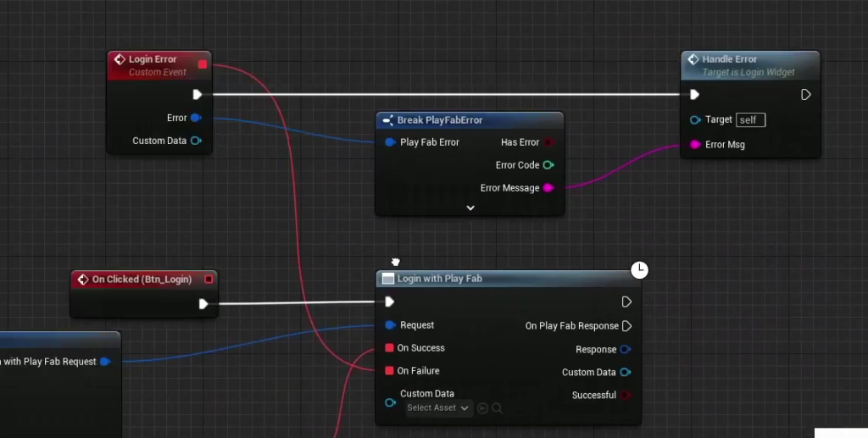
Task: Click the browse asset magnifier icon
Action: pos(497,408)
